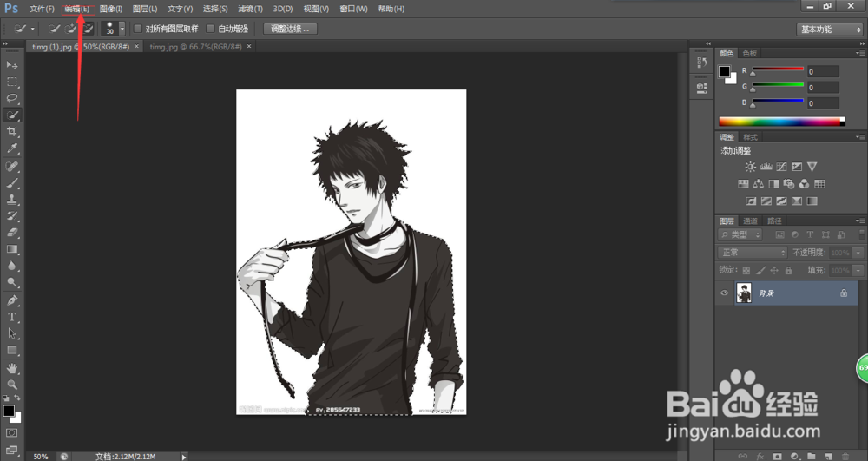This screenshot has width=868, height=461.
Task: Click Color Balance adjustment icon
Action: [x=758, y=184]
